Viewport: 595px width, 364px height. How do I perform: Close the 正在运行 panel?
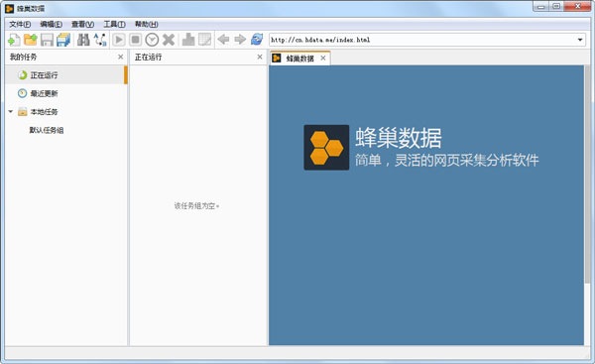click(x=260, y=57)
